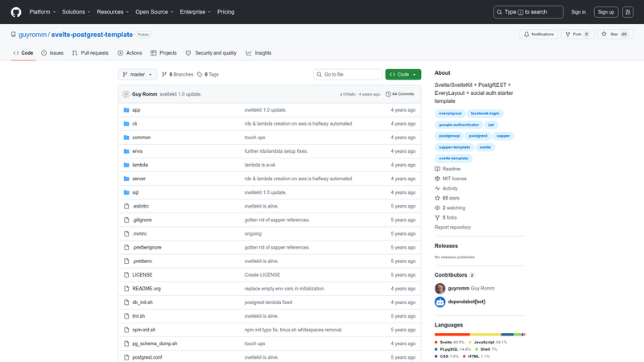The image size is (644, 362).
Task: Open the master branch selector
Action: click(x=138, y=74)
